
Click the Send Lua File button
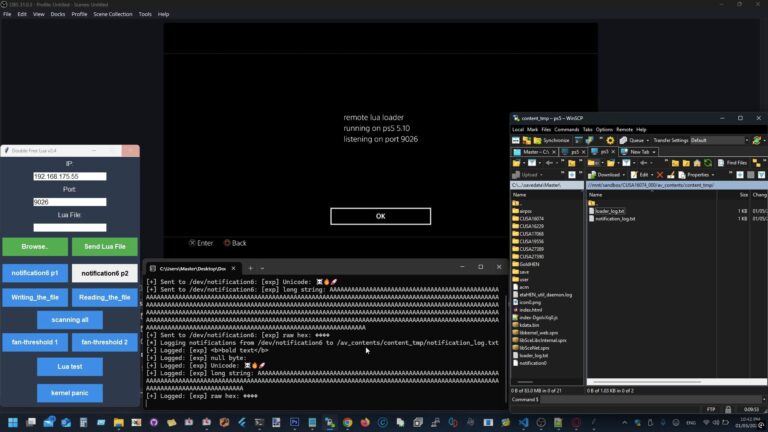[105, 246]
